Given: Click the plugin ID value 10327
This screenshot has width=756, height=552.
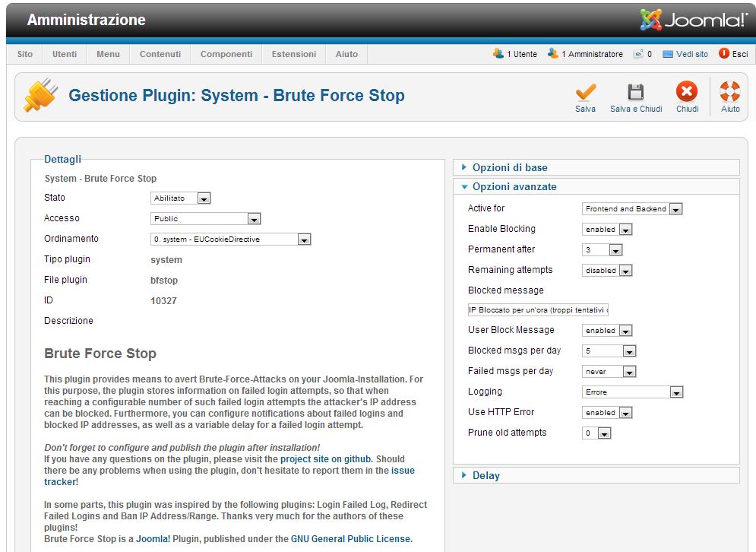Looking at the screenshot, I should (x=163, y=301).
